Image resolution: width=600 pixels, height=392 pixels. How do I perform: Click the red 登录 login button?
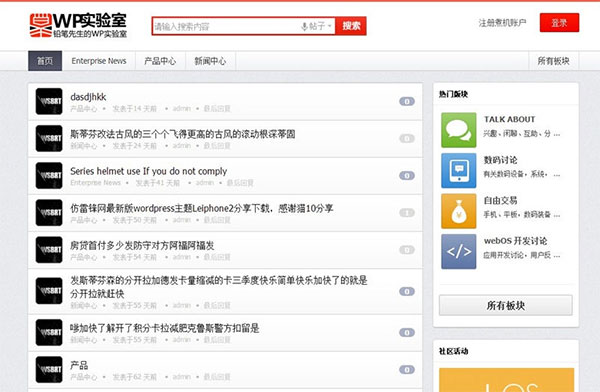(559, 23)
